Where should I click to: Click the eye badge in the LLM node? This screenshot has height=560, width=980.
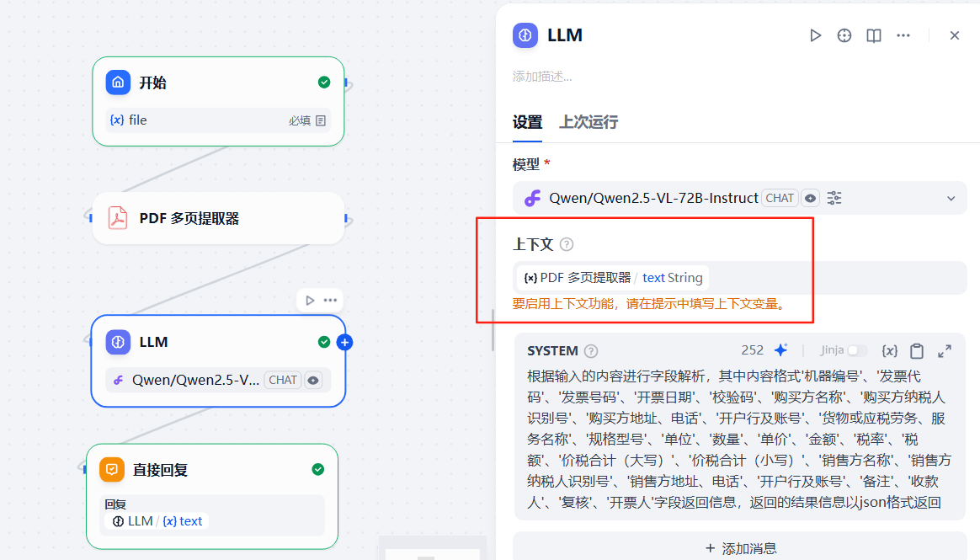[x=313, y=380]
